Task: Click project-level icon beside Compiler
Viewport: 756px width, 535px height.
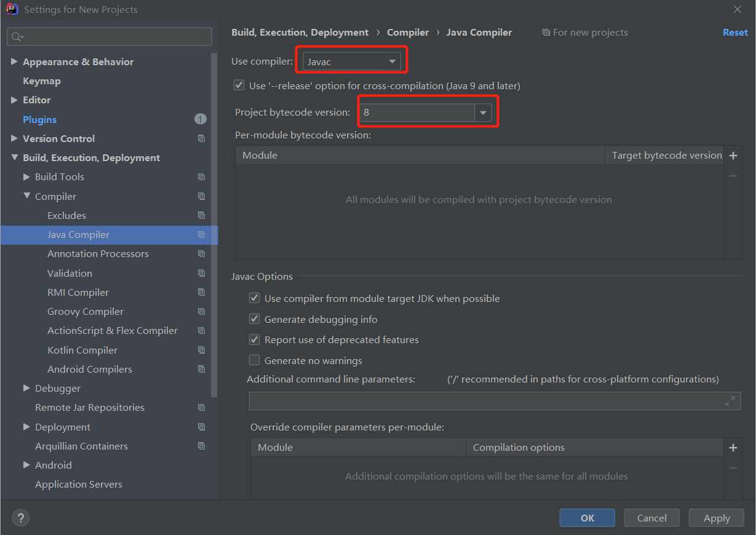Action: (x=201, y=197)
